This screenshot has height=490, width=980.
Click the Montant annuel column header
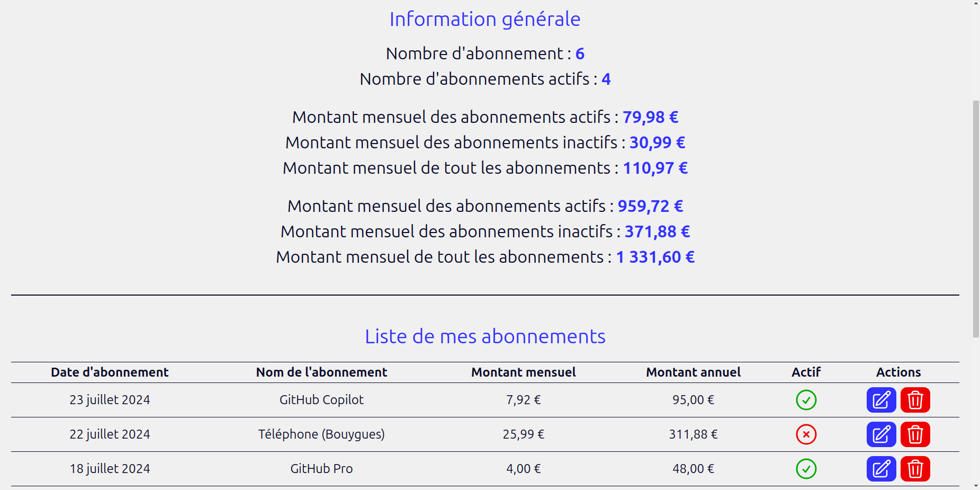pos(693,372)
